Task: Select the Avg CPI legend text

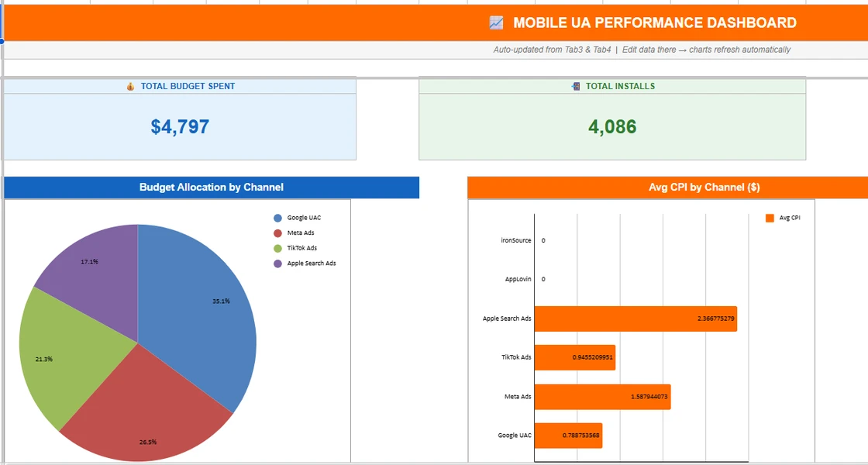Action: 790,218
